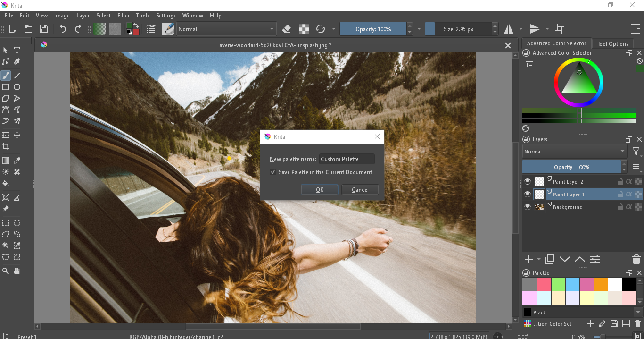Delete layer using the trash icon

[636, 259]
